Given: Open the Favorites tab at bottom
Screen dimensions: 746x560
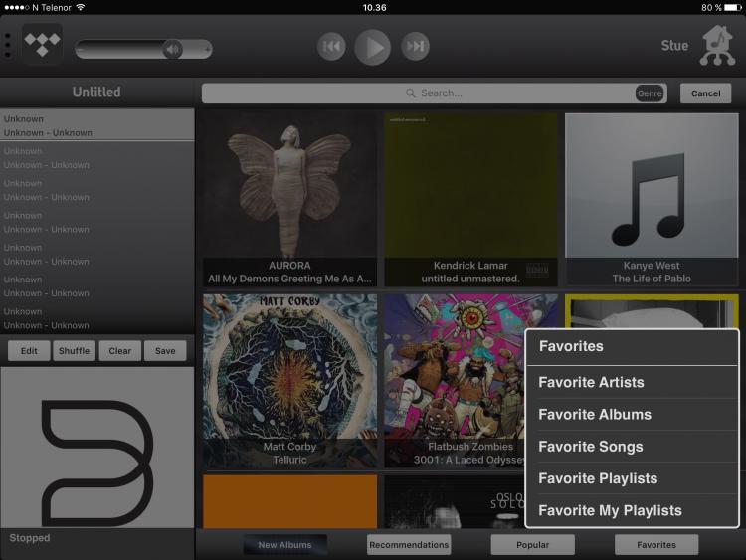Looking at the screenshot, I should pos(656,545).
